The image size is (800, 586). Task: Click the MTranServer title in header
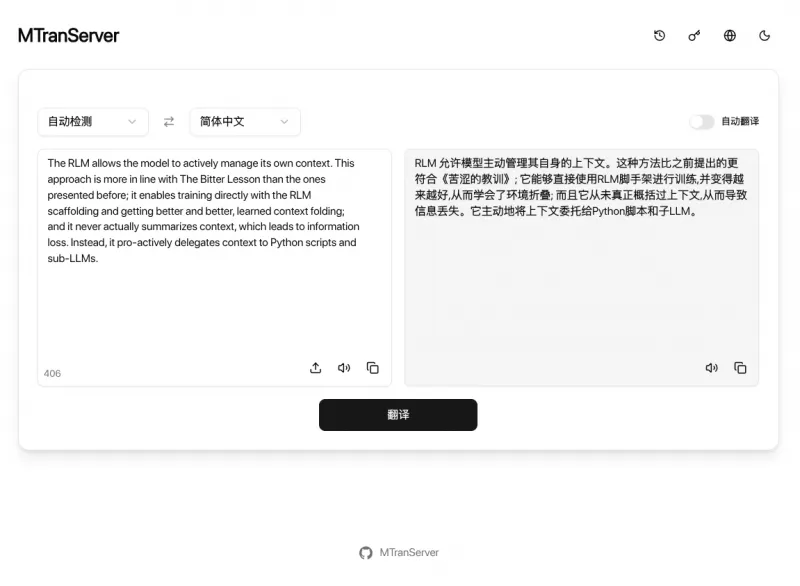[x=67, y=35]
